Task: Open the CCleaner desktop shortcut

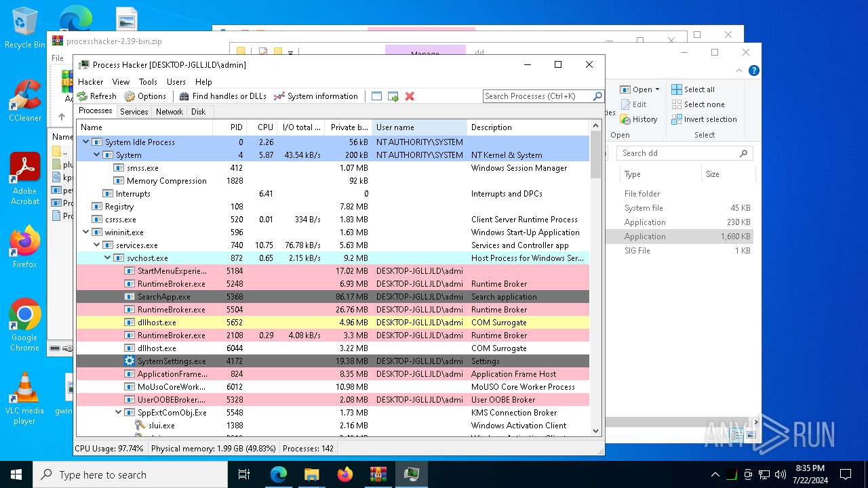Action: pos(24,100)
